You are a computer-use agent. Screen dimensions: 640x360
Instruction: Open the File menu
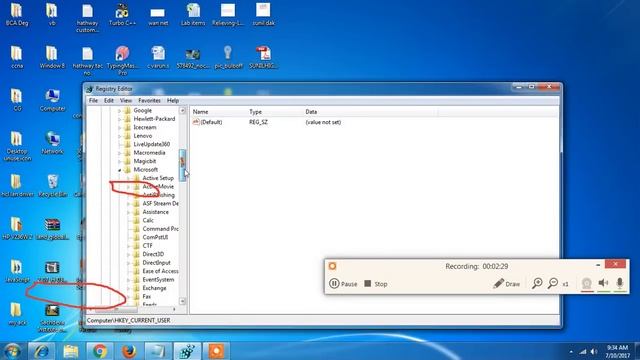93,100
